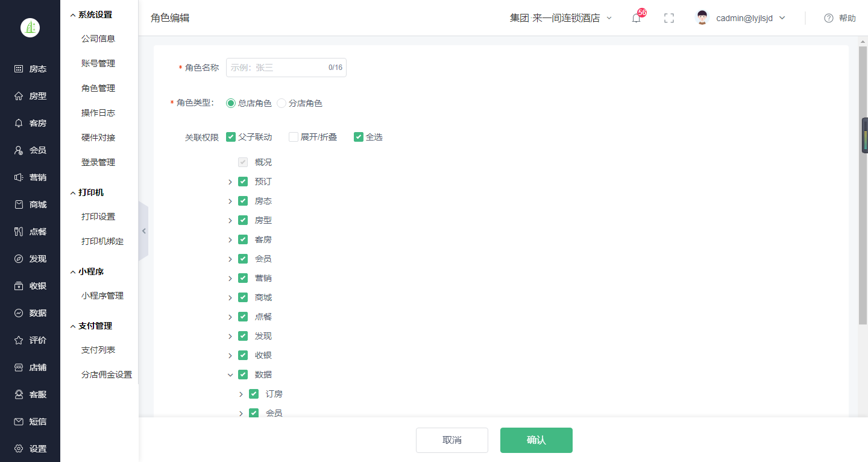868x462 pixels.
Task: Click the green sailboat logo icon
Action: tap(30, 28)
